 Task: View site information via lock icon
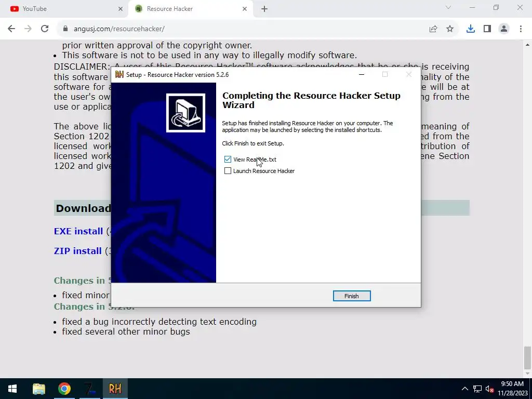(65, 29)
